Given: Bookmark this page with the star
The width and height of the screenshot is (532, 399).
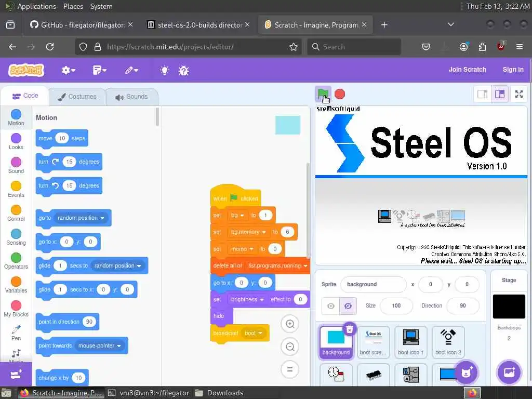Looking at the screenshot, I should pyautogui.click(x=294, y=47).
